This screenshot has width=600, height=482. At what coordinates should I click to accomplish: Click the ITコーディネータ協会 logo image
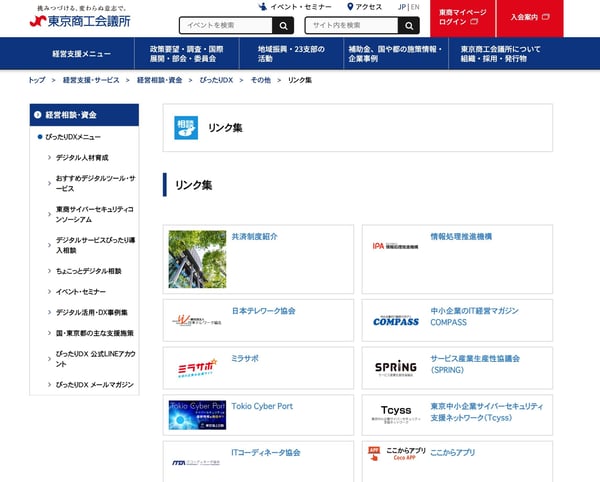tap(197, 463)
